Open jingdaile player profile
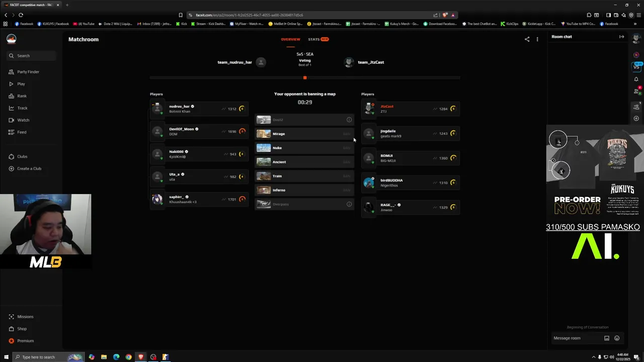This screenshot has width=644, height=362. tap(388, 131)
